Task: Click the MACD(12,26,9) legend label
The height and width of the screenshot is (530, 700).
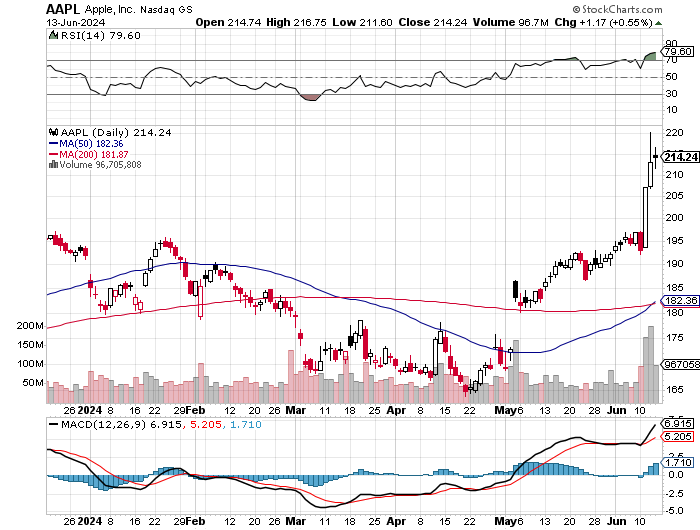Action: 104,424
